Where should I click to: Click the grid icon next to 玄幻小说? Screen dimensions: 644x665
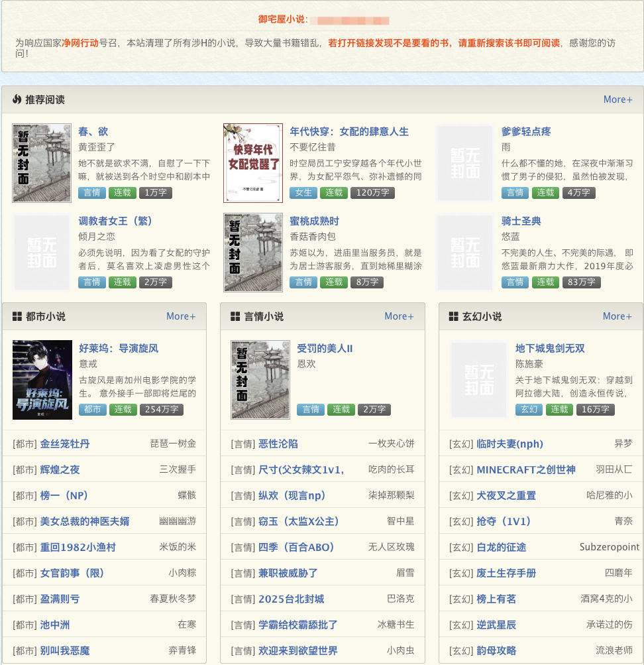(454, 317)
